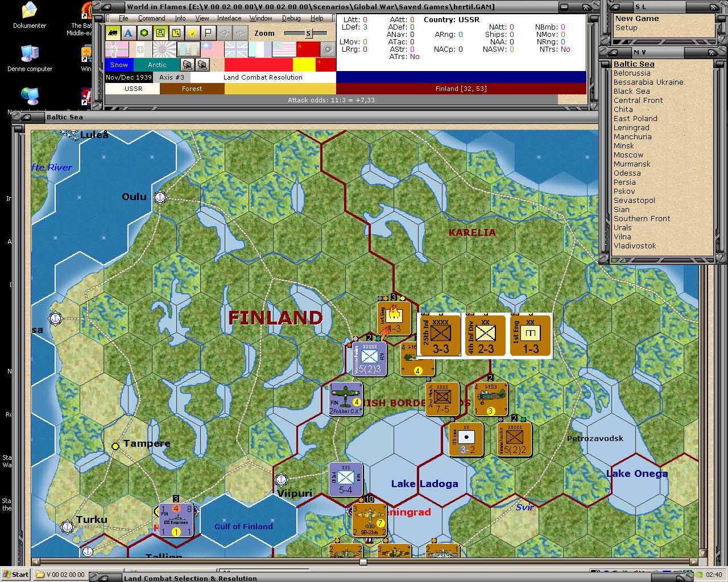Click the first mailbox icon

point(187,64)
